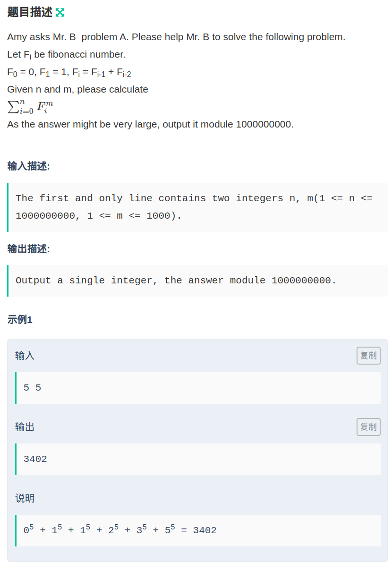Click the 输出 label in the example
The width and height of the screenshot is (392, 571).
coord(25,427)
